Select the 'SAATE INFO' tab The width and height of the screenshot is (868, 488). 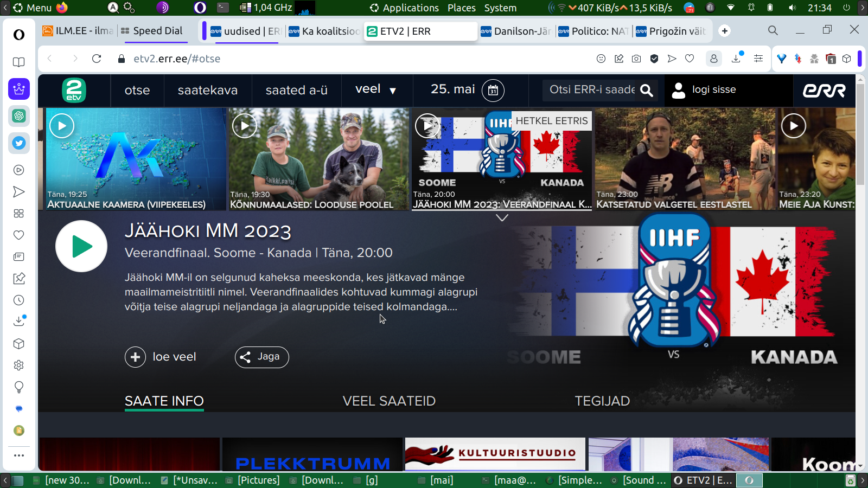pos(164,401)
